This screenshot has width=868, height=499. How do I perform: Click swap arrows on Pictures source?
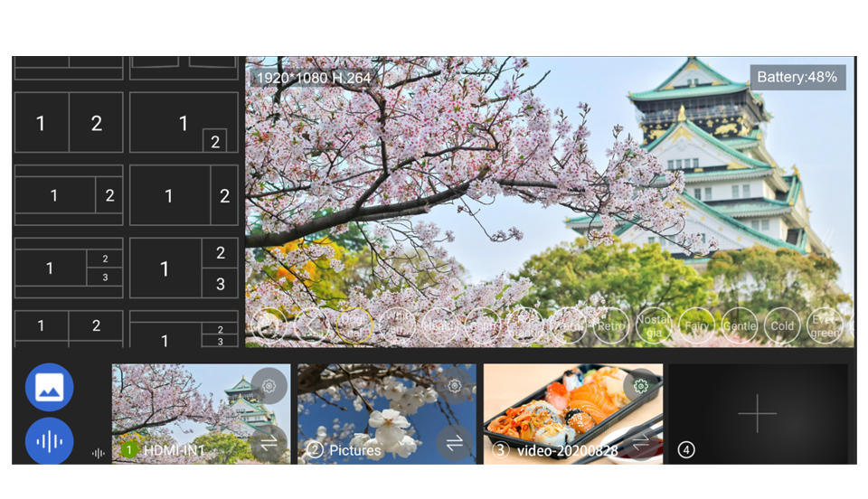[455, 442]
